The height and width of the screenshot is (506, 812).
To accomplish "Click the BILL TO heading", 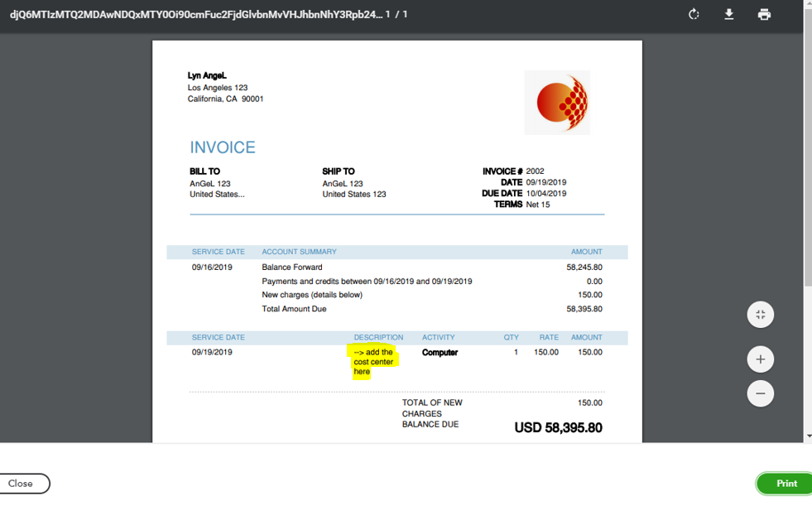I will click(204, 171).
